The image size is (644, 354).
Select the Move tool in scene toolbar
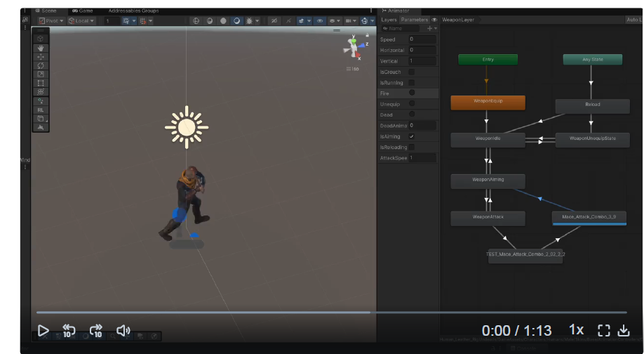click(41, 56)
